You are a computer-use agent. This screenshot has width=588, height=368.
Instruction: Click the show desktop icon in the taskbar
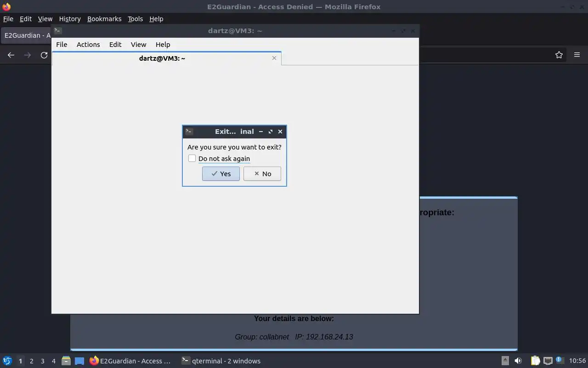[x=79, y=361]
